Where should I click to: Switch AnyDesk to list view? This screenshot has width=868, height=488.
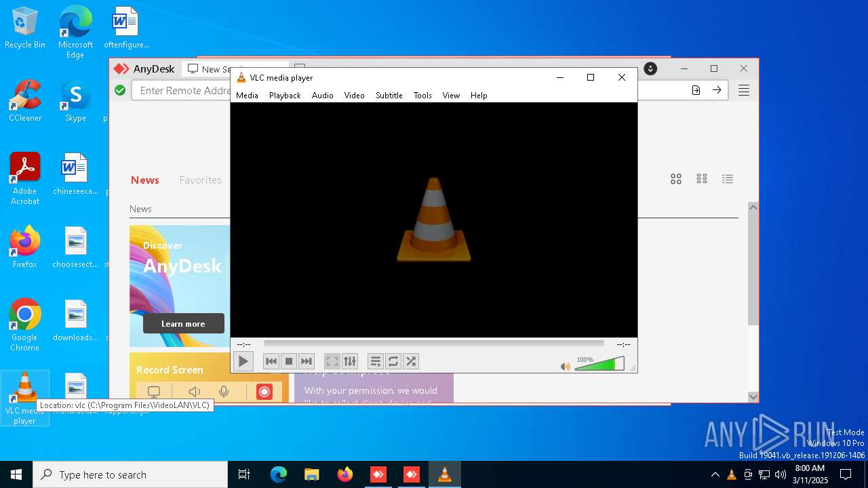coord(728,179)
